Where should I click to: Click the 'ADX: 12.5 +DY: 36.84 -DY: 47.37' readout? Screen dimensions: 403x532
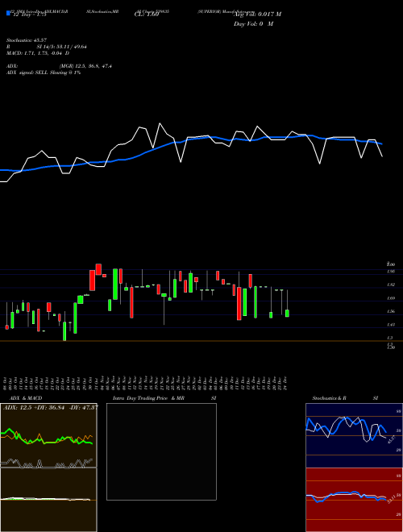pos(51,407)
